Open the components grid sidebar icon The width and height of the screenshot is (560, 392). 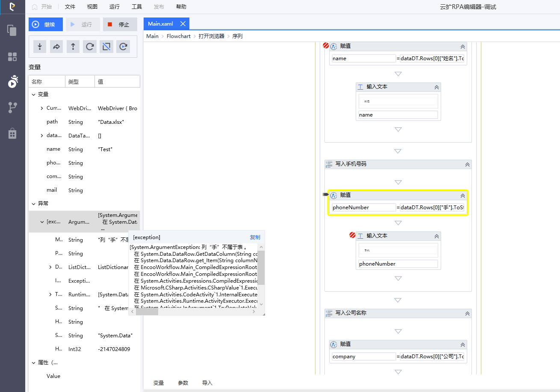[x=12, y=57]
